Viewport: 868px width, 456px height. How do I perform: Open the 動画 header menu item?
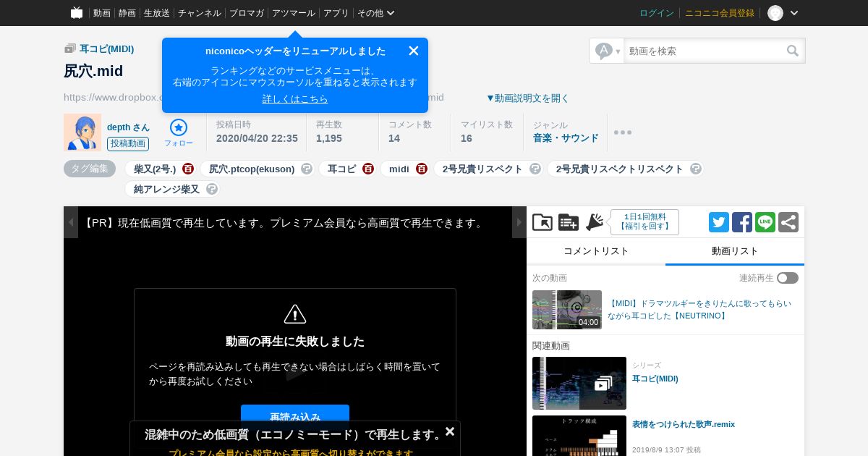tap(102, 13)
